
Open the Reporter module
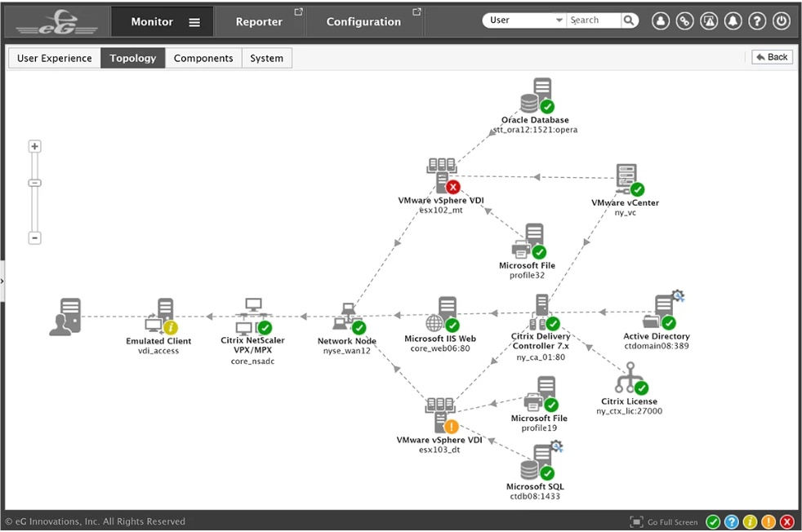[259, 22]
